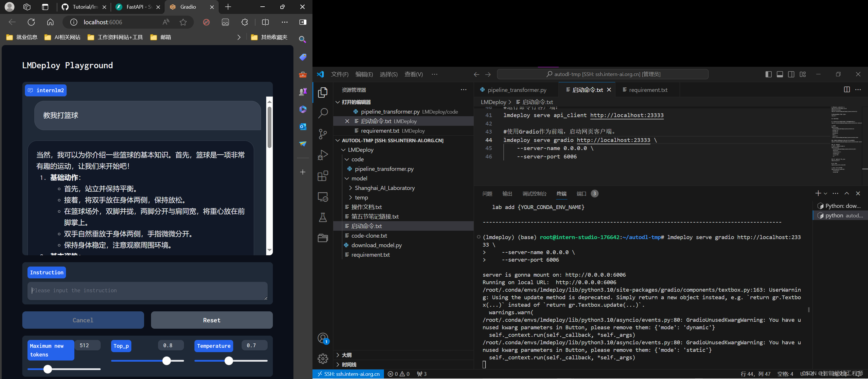
Task: Open the Extensions view
Action: 323,176
